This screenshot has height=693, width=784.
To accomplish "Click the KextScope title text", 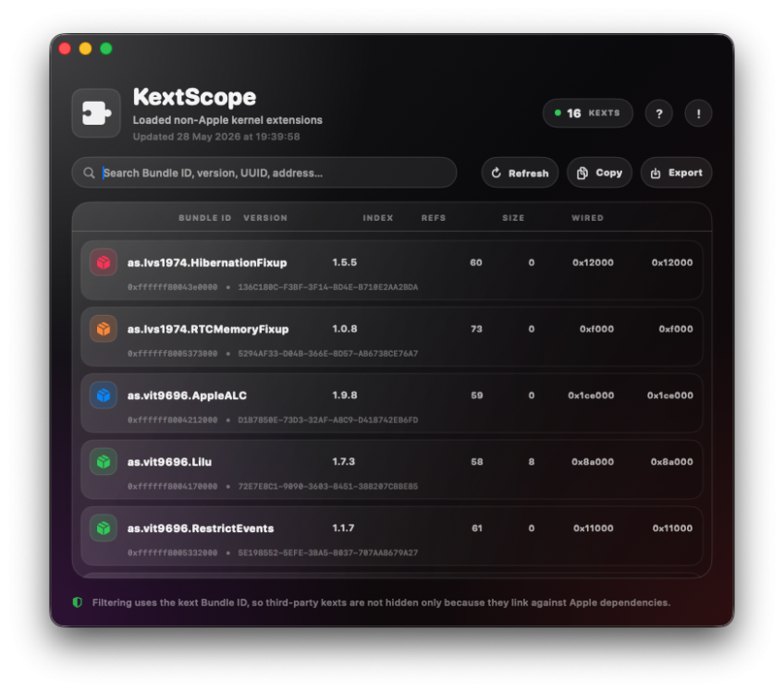I will coord(194,97).
